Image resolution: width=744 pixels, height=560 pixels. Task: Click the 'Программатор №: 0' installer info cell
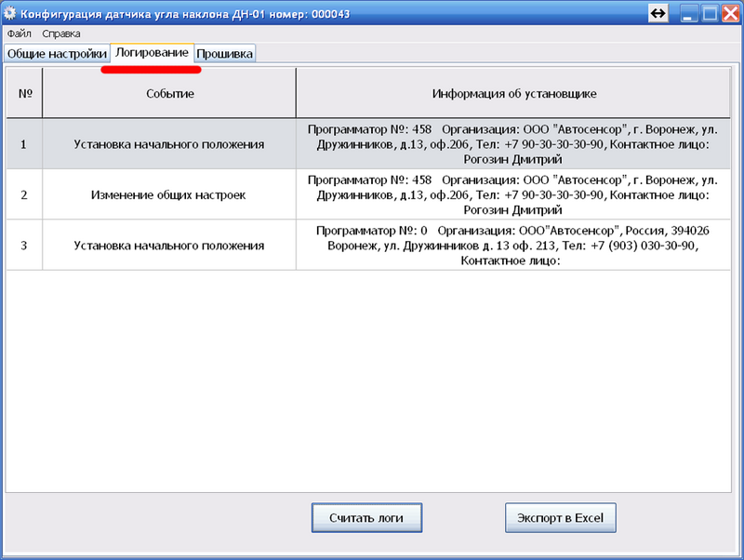(513, 246)
